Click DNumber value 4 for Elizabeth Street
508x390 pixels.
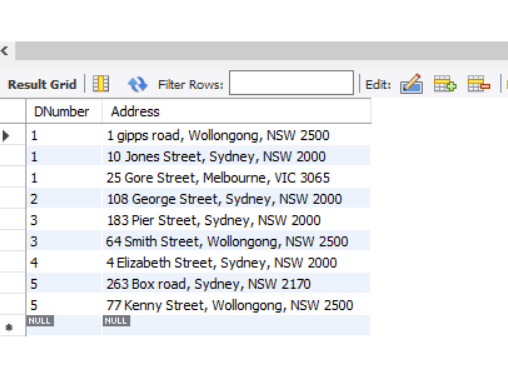click(64, 263)
